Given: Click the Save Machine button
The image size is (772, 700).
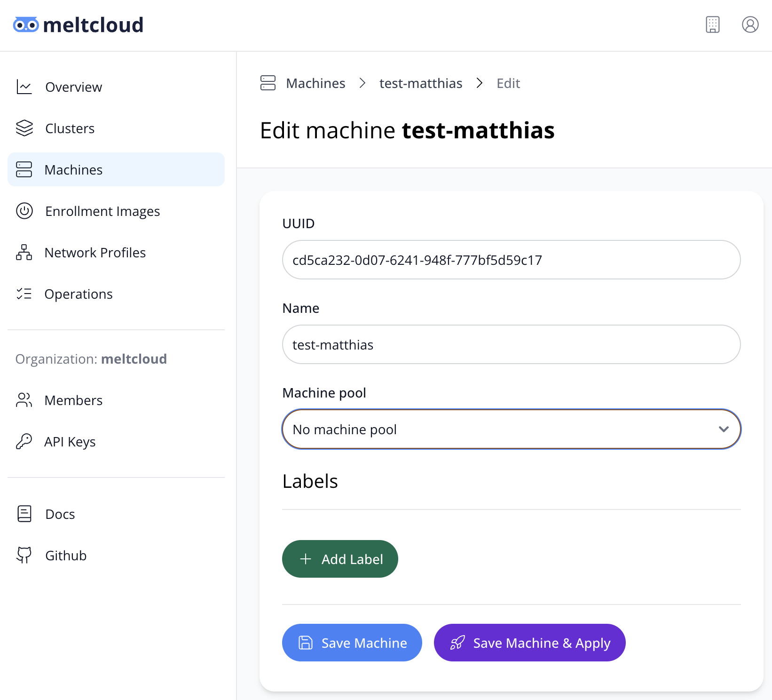Looking at the screenshot, I should (x=352, y=643).
